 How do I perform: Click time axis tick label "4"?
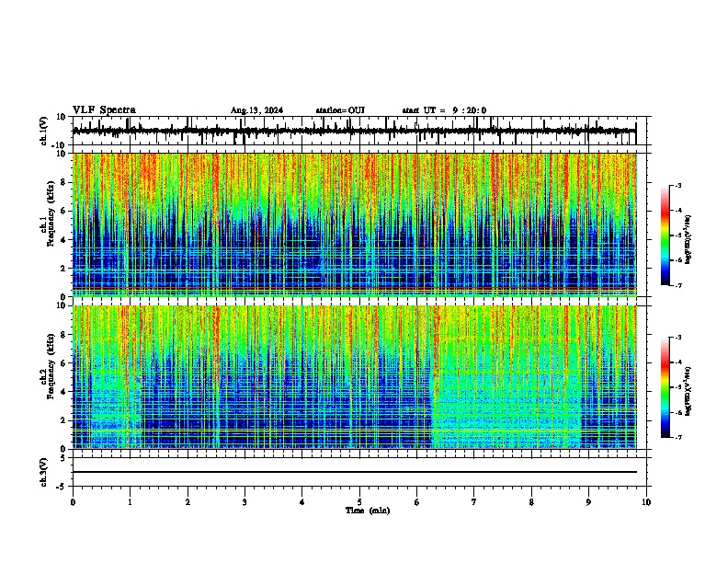pos(302,502)
